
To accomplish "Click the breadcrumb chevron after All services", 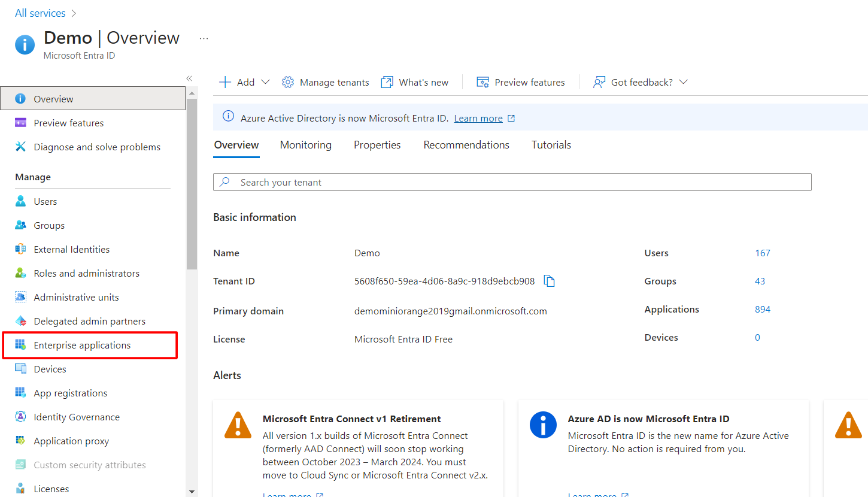I will (x=74, y=13).
